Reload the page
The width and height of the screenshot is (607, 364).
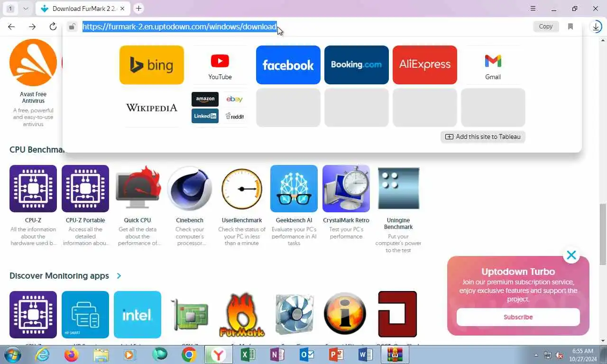(53, 27)
